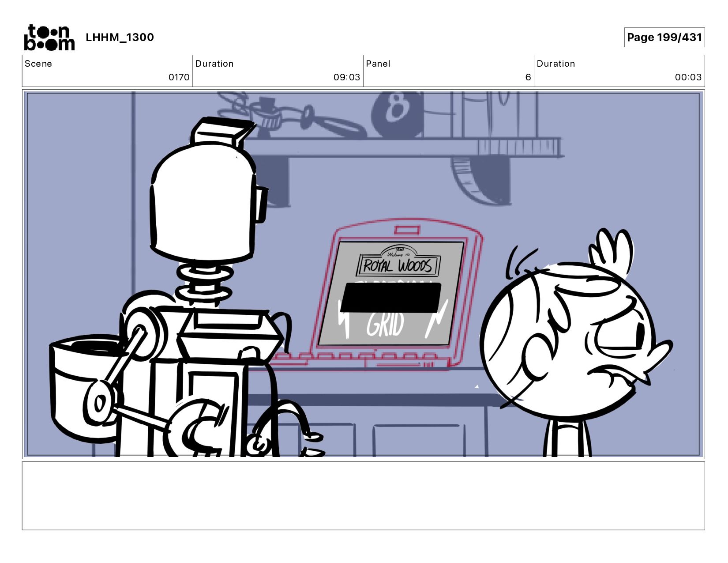728x563 pixels.
Task: Select scene number 0170
Action: [179, 77]
